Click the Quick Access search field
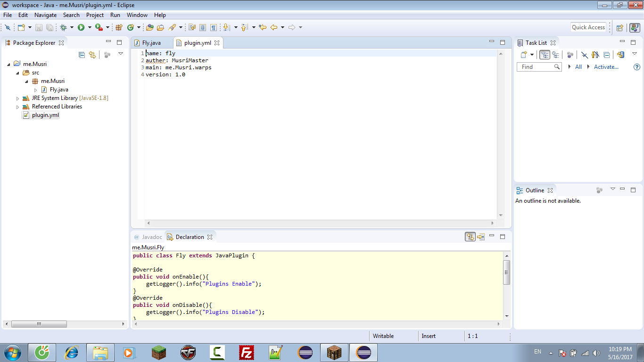The width and height of the screenshot is (644, 362). pyautogui.click(x=588, y=27)
